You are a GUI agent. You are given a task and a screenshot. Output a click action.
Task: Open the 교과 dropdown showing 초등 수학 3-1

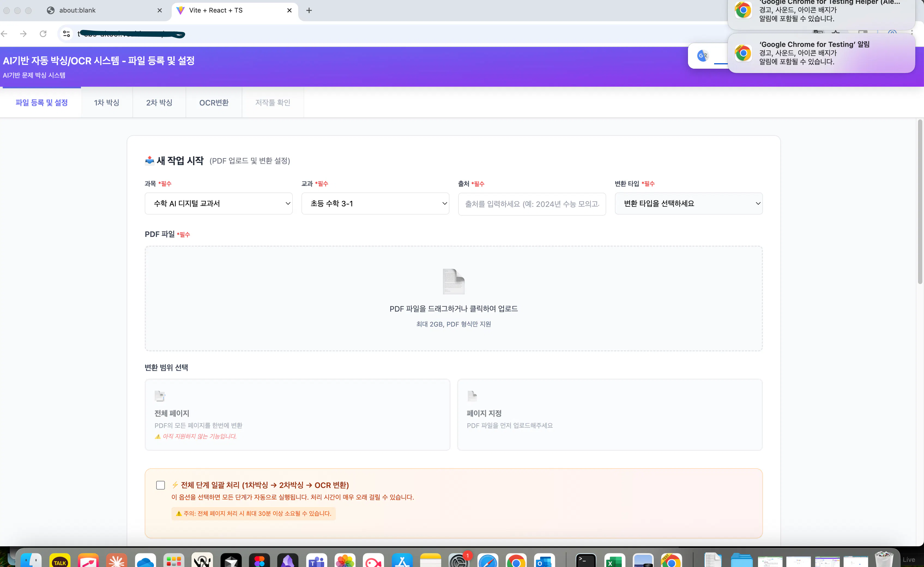[375, 203]
